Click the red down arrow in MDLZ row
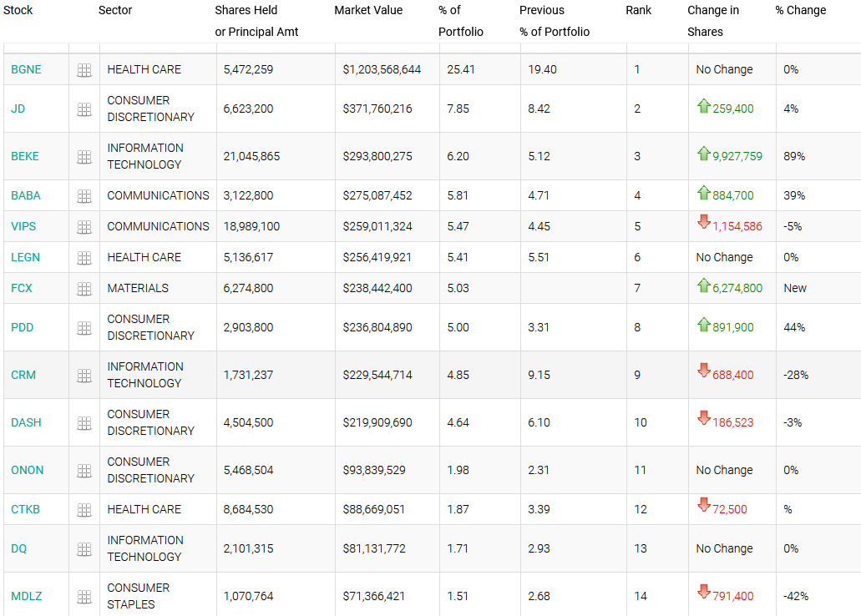 tap(704, 591)
